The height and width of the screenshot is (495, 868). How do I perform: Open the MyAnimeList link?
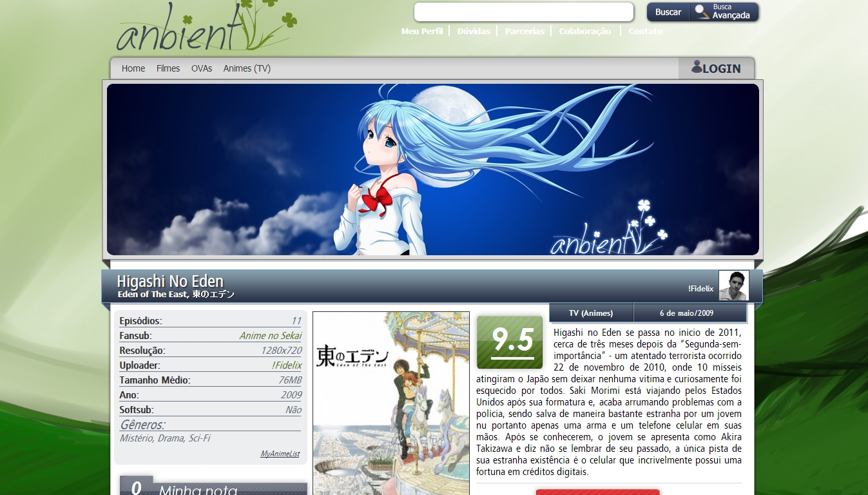point(280,454)
